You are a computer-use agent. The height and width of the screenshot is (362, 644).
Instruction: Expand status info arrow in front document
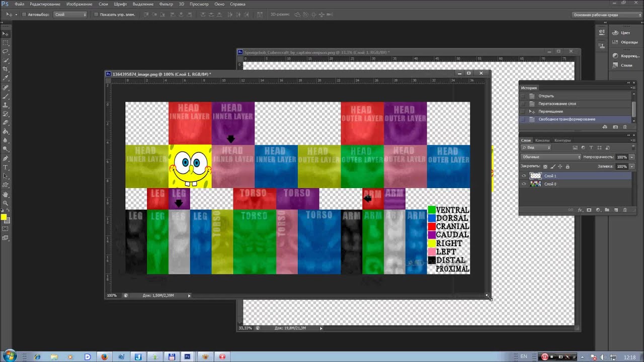click(189, 296)
